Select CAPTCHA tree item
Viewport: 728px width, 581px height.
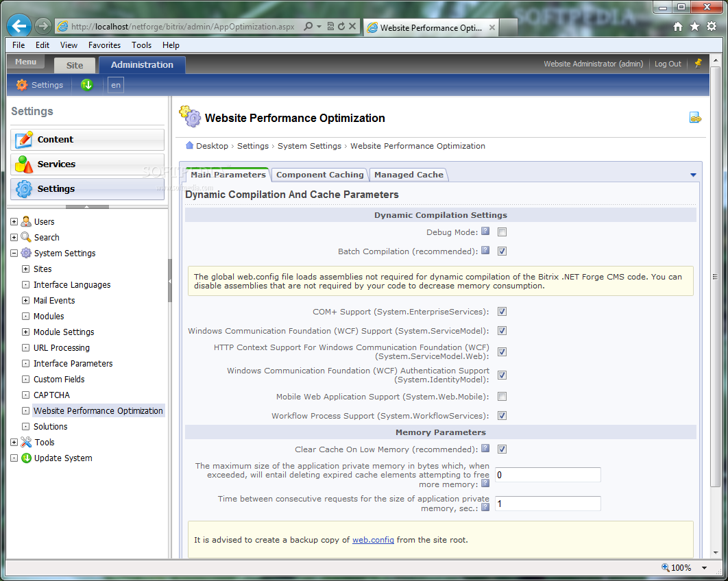tap(51, 395)
